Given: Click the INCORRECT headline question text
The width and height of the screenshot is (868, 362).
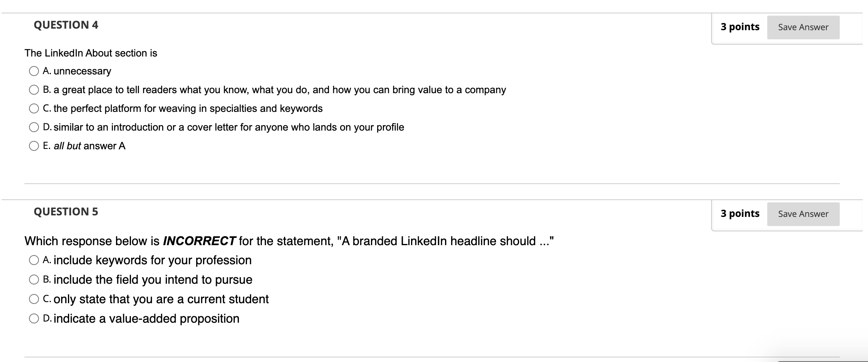Looking at the screenshot, I should pyautogui.click(x=289, y=241).
